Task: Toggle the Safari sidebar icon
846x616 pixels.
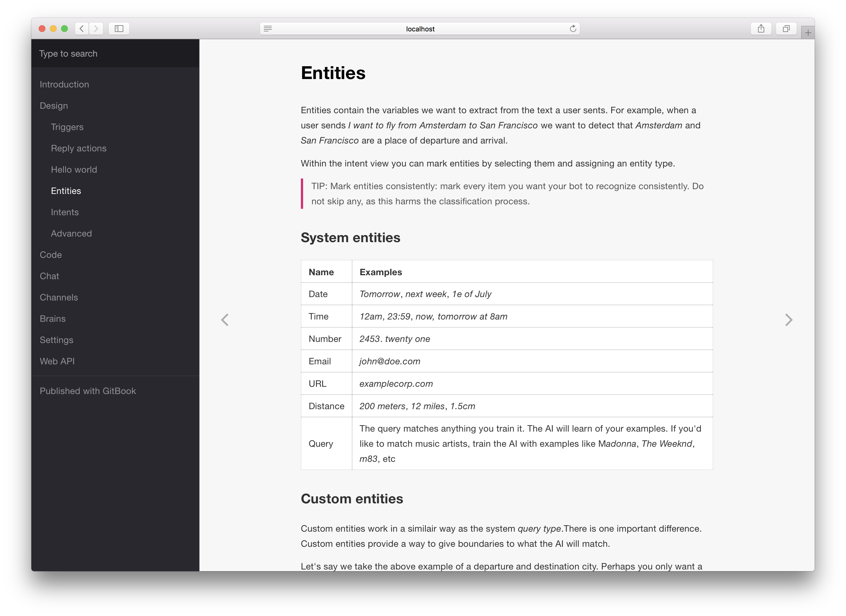Action: [x=119, y=29]
